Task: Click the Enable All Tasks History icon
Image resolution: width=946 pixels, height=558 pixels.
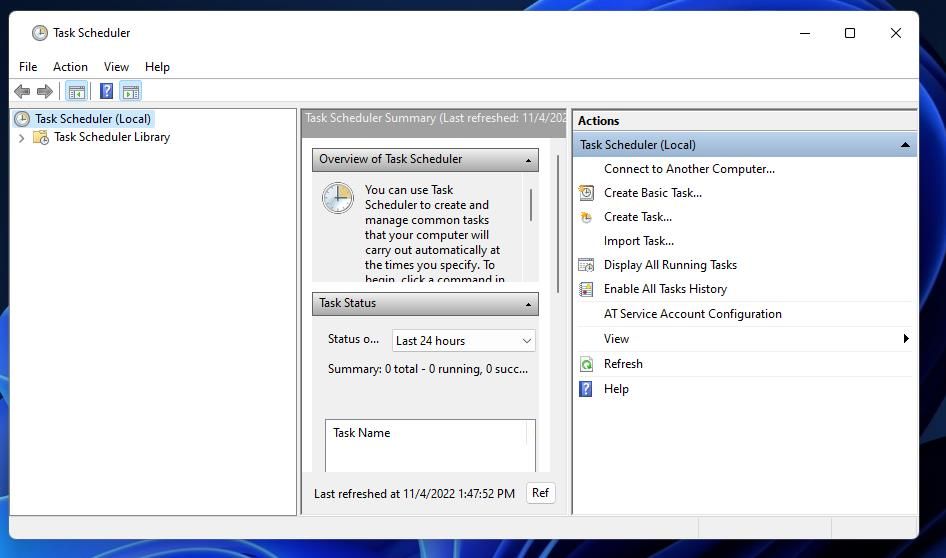Action: point(586,289)
